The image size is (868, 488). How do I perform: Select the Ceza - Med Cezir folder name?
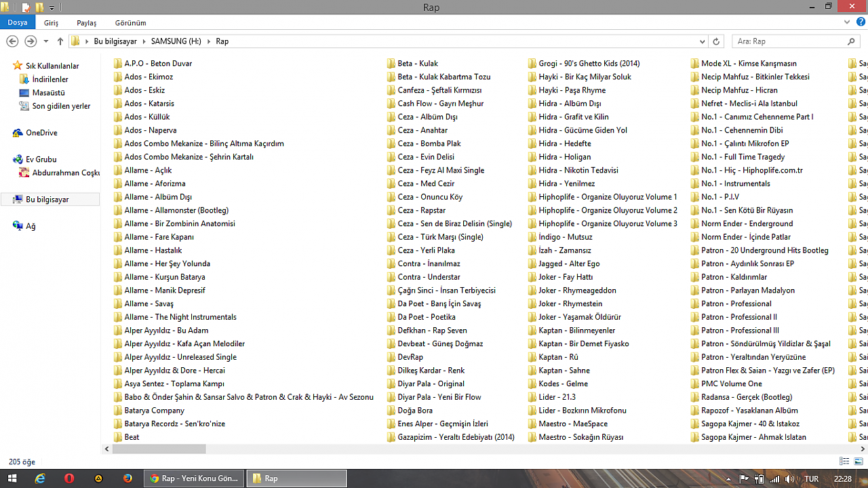[x=427, y=184]
